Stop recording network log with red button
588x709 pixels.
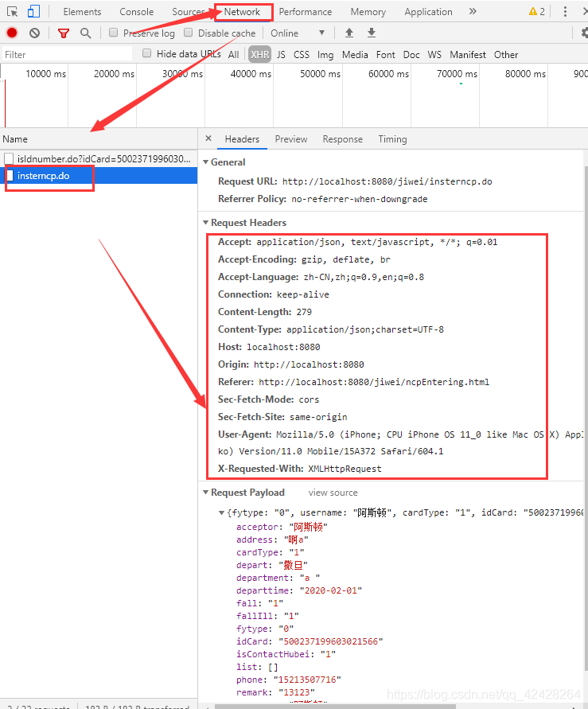pyautogui.click(x=12, y=33)
